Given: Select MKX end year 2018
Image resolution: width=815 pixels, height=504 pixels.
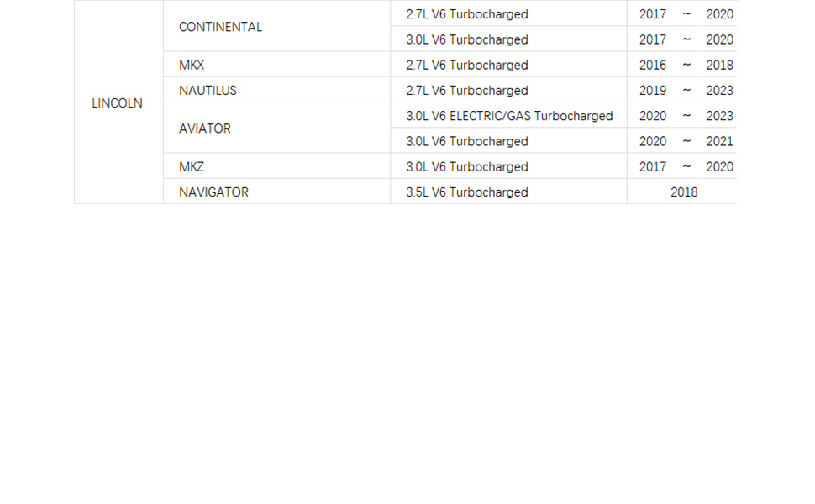Looking at the screenshot, I should point(719,65).
